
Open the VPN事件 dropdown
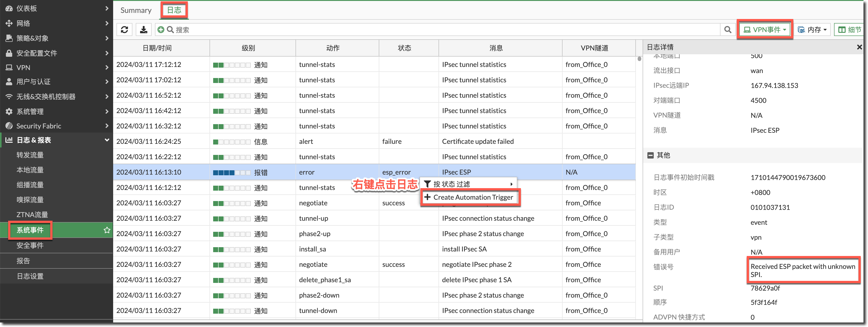[765, 30]
